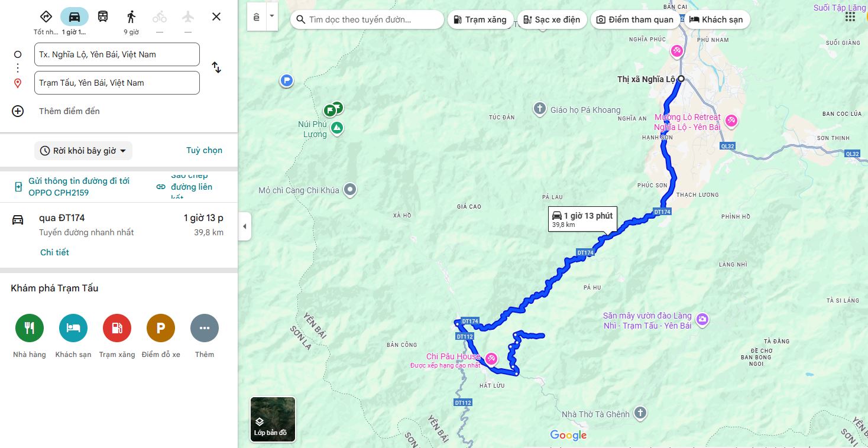Choose the public transit mode icon
868x448 pixels.
(x=103, y=17)
